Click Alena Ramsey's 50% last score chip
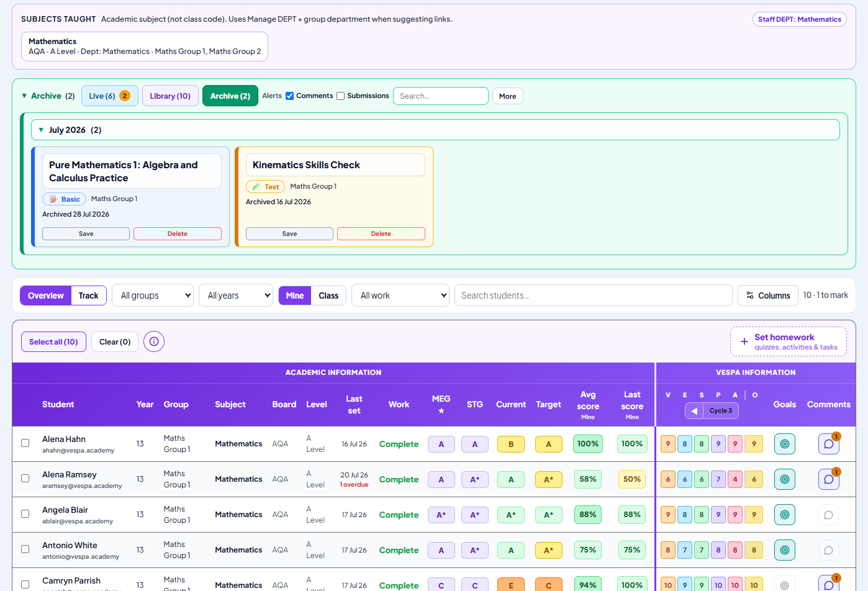This screenshot has width=868, height=591. (632, 479)
